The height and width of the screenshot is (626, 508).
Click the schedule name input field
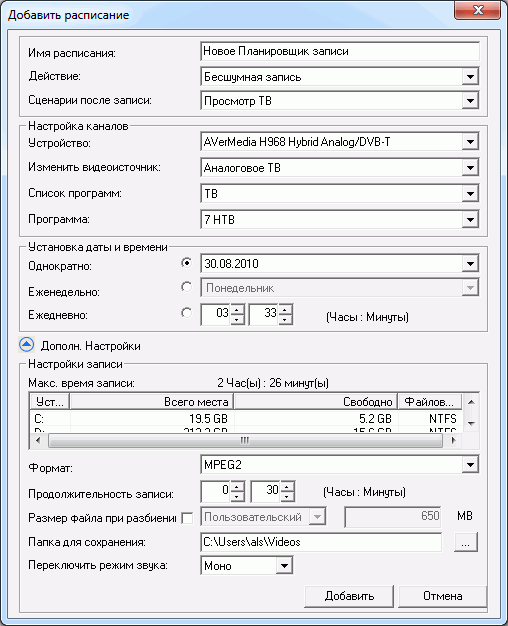click(339, 52)
